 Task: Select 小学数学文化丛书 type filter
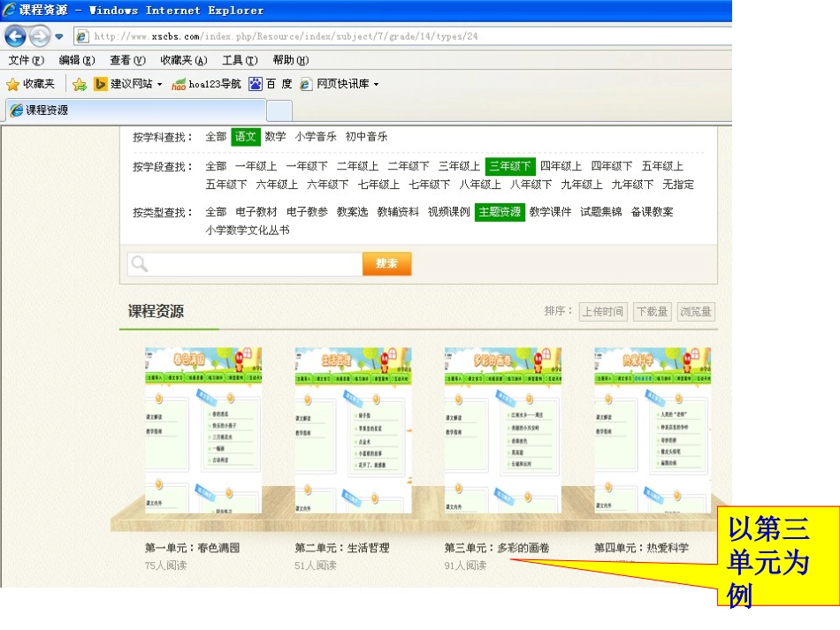(x=248, y=230)
